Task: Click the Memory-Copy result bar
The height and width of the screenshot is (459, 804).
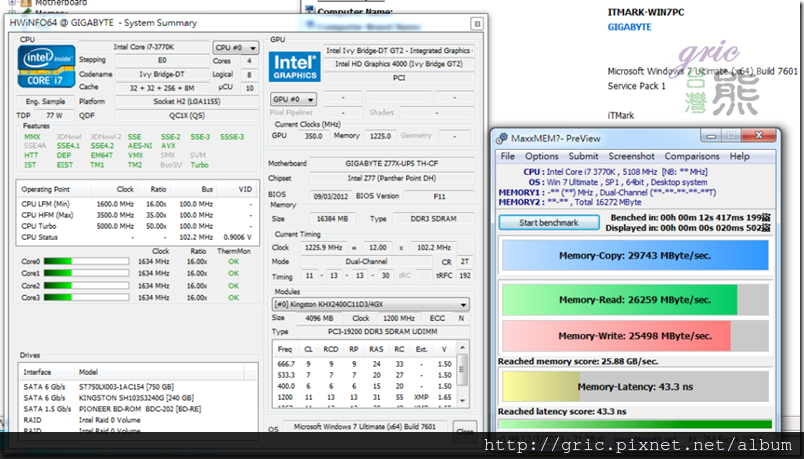Action: tap(633, 256)
